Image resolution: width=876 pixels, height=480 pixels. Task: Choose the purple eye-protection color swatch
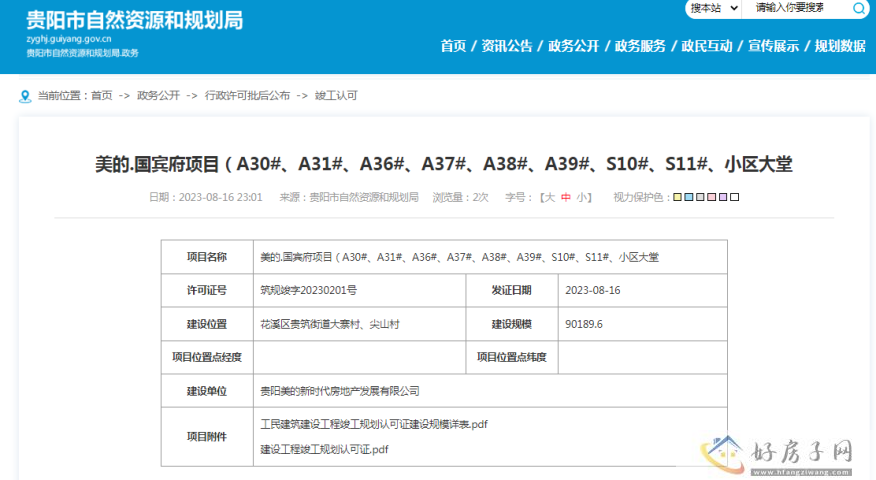[x=723, y=197]
